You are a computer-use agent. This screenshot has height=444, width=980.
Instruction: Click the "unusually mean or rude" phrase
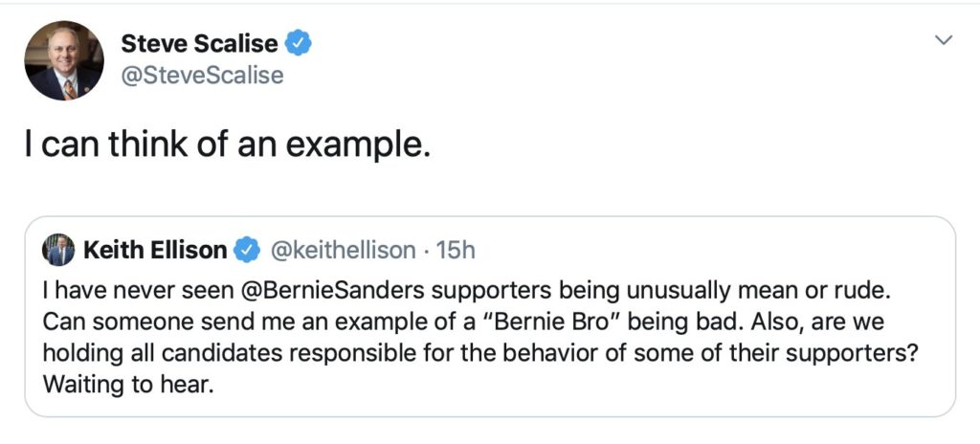coord(722,288)
